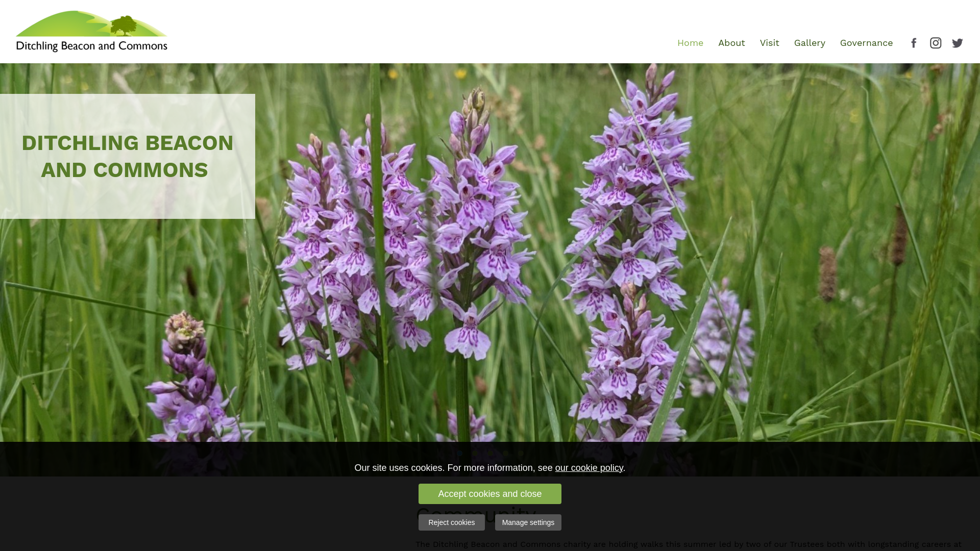Open the Instagram profile icon
980x551 pixels.
point(936,43)
